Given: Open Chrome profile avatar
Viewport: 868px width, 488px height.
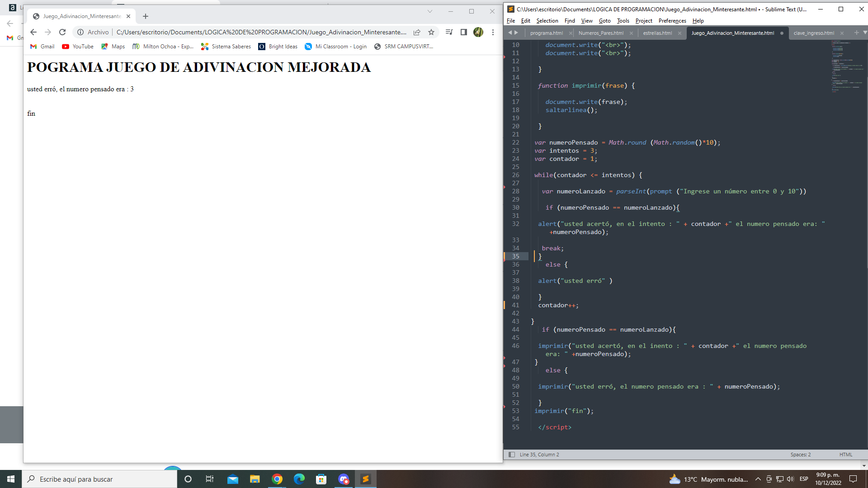Looking at the screenshot, I should pyautogui.click(x=478, y=32).
